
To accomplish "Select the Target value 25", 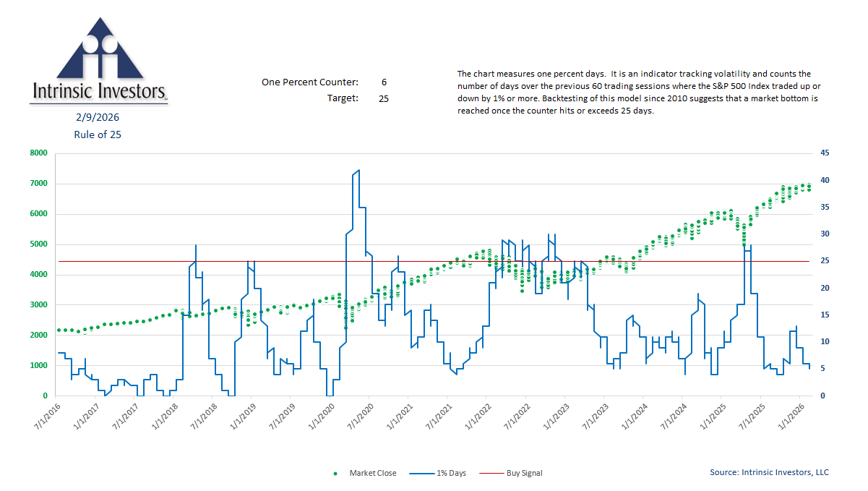I will (383, 98).
